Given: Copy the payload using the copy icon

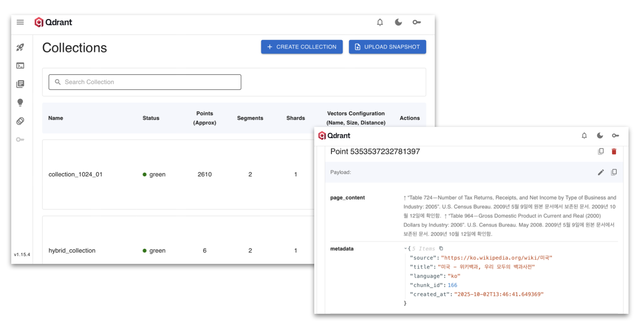Looking at the screenshot, I should (614, 173).
